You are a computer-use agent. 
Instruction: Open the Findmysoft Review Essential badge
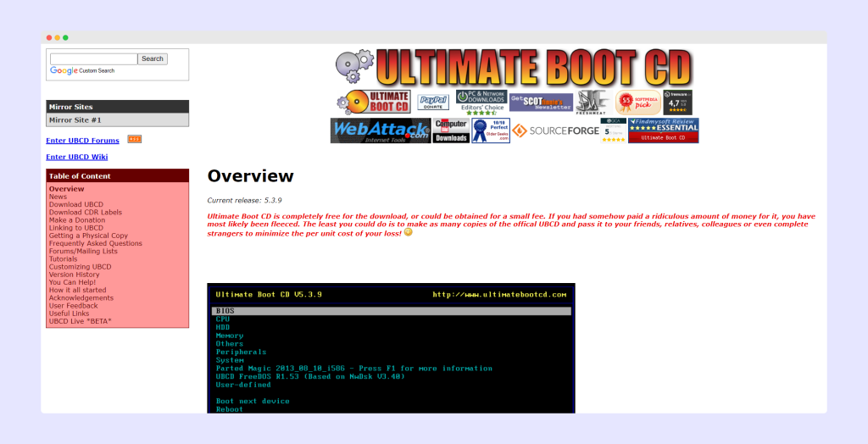tap(663, 130)
